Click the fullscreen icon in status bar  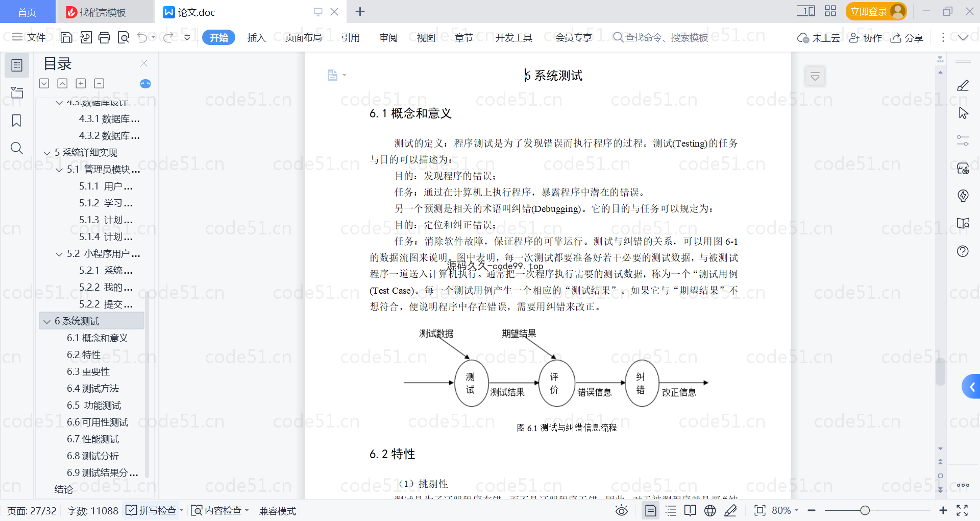[x=962, y=510]
